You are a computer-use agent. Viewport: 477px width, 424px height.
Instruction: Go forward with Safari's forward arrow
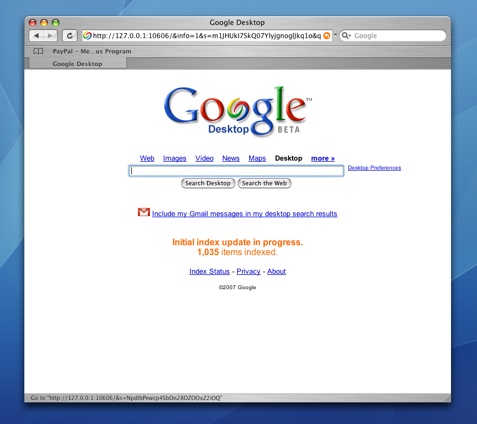point(50,36)
